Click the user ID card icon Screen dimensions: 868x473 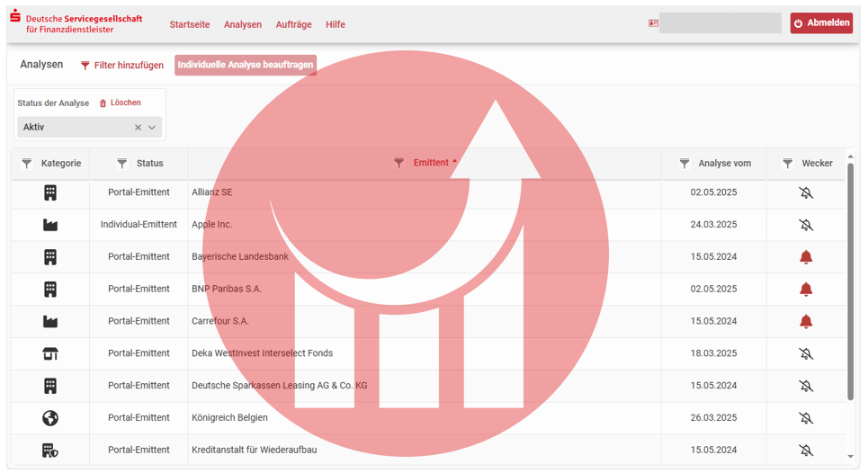(653, 23)
